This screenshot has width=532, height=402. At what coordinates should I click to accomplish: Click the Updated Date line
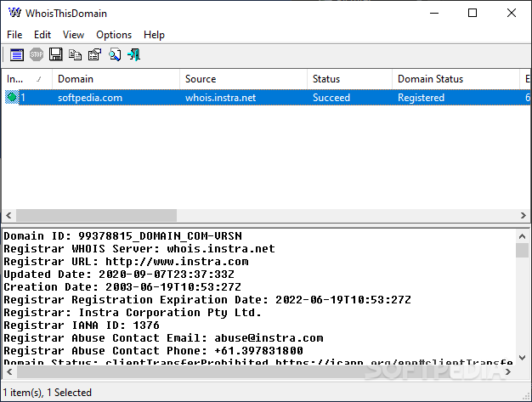(119, 275)
